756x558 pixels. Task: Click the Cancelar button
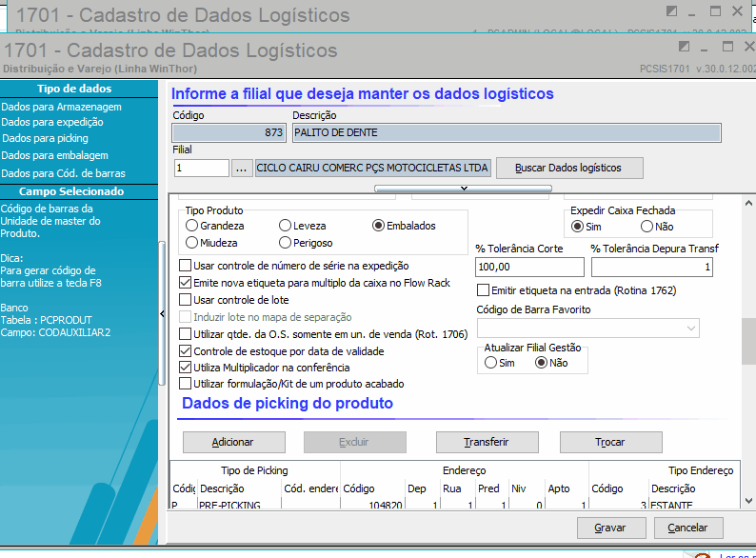[x=688, y=528]
